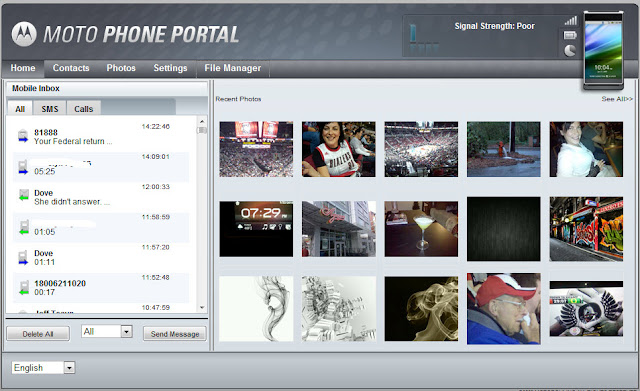Viewport: 640px width, 391px height.
Task: Click the incoming call icon for 18006211020
Action: pos(24,287)
